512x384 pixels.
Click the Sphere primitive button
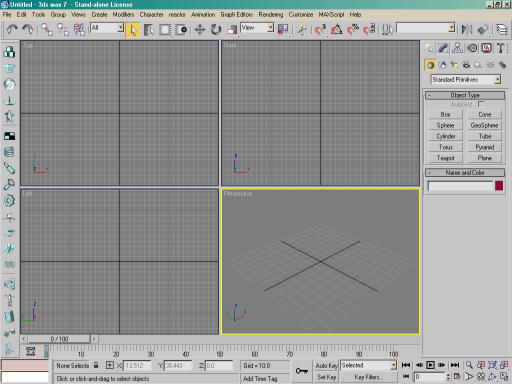(x=446, y=125)
